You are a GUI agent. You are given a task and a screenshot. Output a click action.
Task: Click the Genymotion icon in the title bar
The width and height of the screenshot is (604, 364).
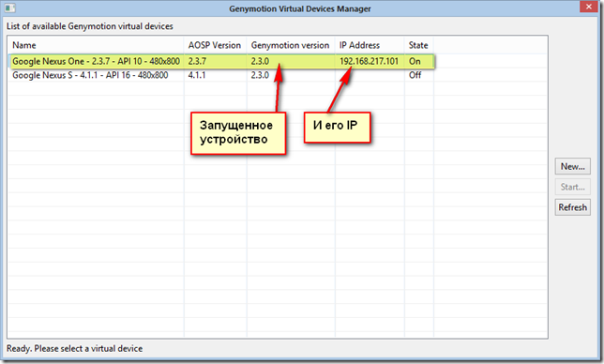(10, 8)
